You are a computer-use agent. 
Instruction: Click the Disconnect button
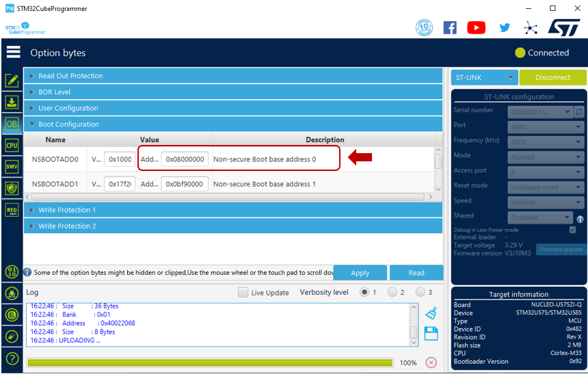[552, 77]
